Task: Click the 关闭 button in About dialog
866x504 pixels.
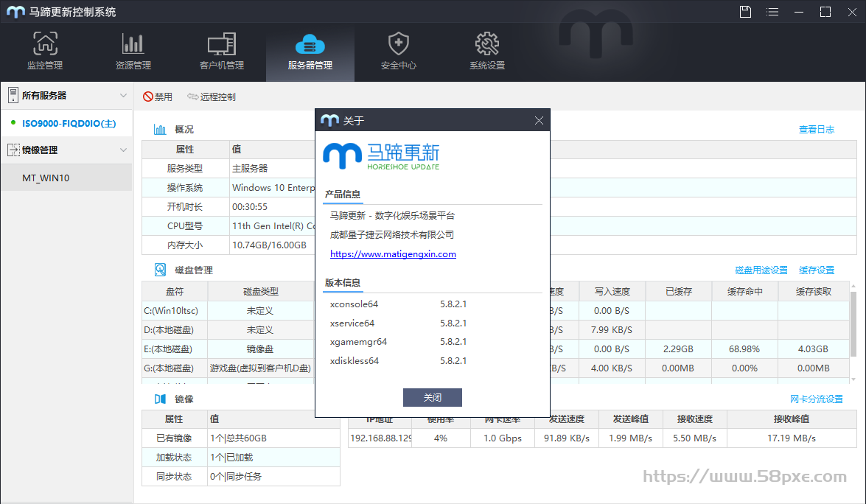Action: (x=433, y=397)
